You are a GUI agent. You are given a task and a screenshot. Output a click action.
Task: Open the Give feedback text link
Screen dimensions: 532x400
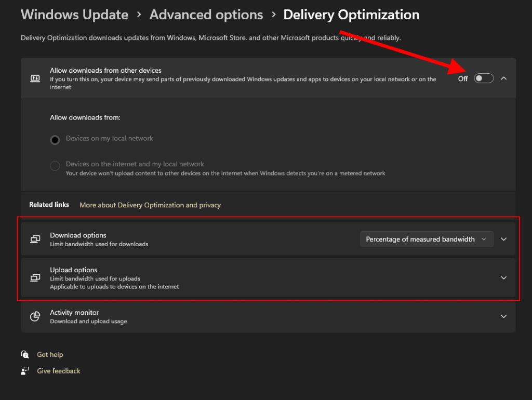(59, 371)
